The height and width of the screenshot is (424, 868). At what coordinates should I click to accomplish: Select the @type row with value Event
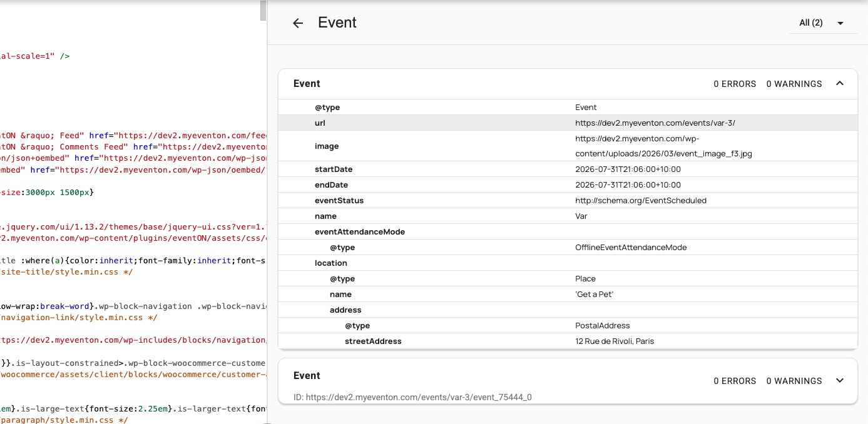(568, 108)
